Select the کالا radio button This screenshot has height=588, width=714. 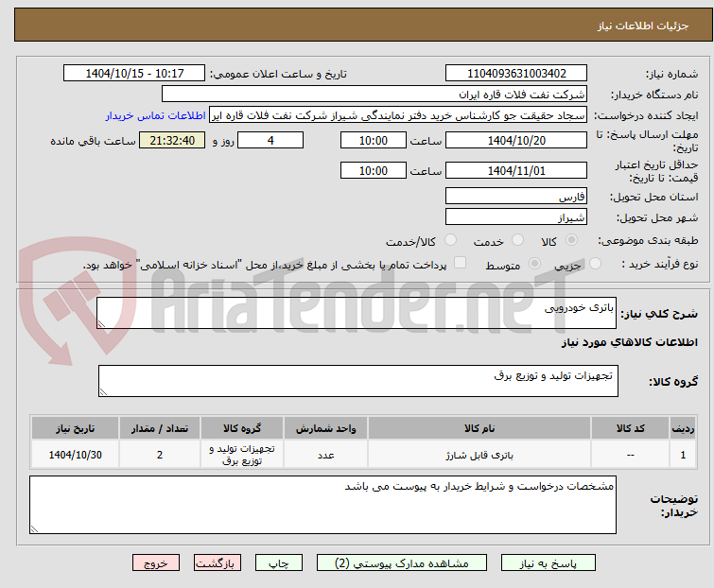(571, 240)
